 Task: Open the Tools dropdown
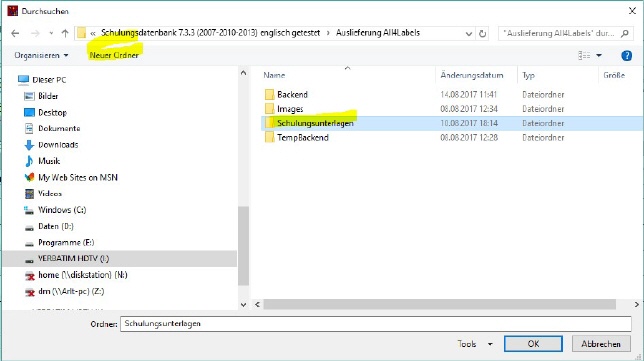pos(475,344)
